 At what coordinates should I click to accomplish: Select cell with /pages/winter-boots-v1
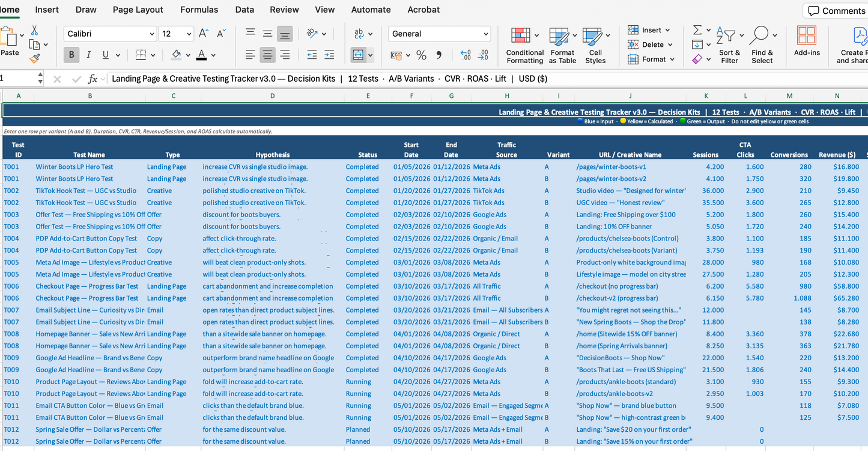pyautogui.click(x=630, y=167)
